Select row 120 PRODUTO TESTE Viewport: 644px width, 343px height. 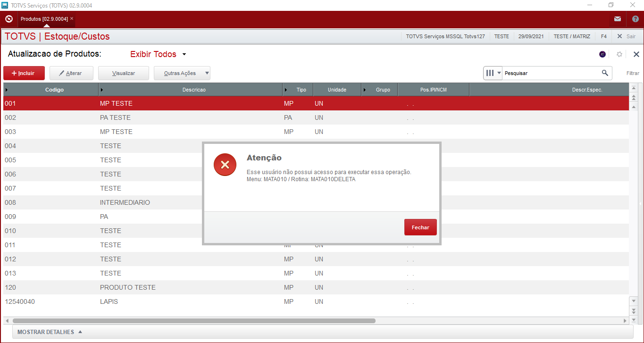tap(316, 287)
